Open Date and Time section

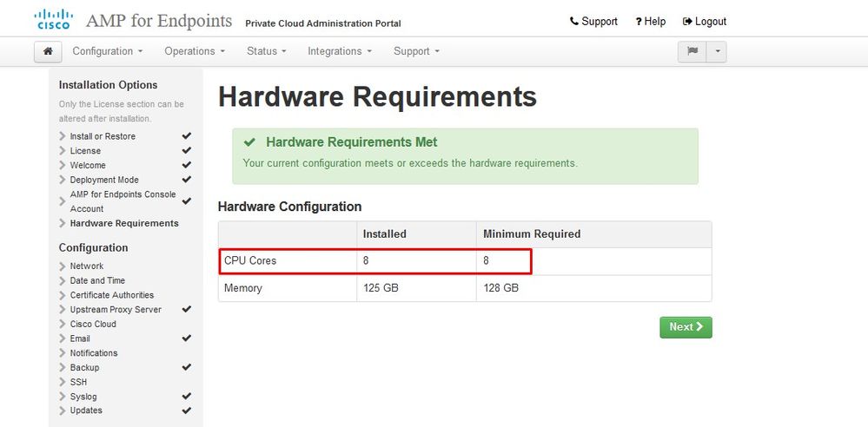tap(97, 280)
